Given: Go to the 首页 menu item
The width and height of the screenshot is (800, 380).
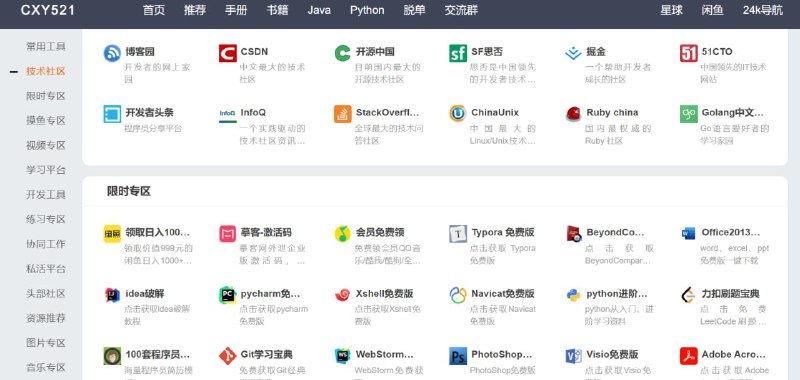Looking at the screenshot, I should pos(154,10).
